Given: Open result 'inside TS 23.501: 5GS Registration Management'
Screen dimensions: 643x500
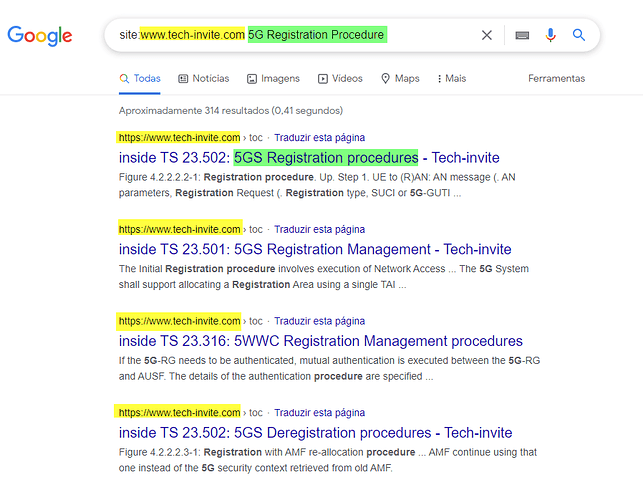Looking at the screenshot, I should [x=315, y=249].
